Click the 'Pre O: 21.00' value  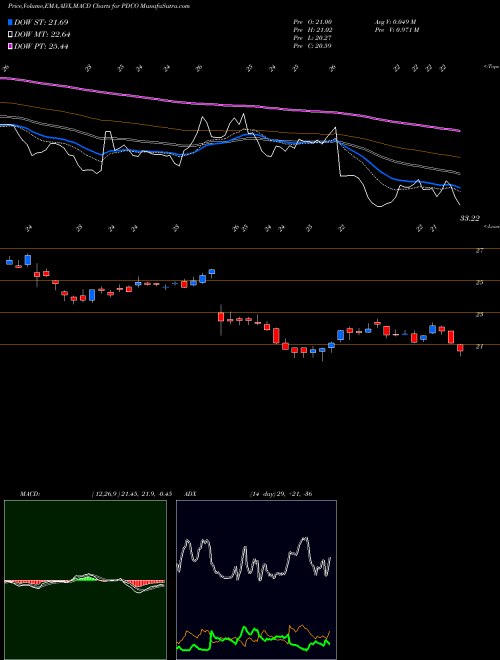(x=313, y=21)
